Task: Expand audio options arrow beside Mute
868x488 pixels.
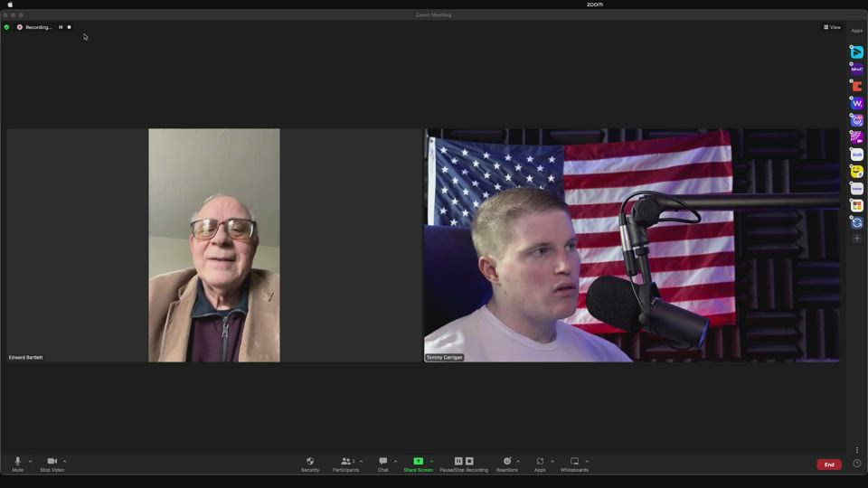Action: pos(30,461)
